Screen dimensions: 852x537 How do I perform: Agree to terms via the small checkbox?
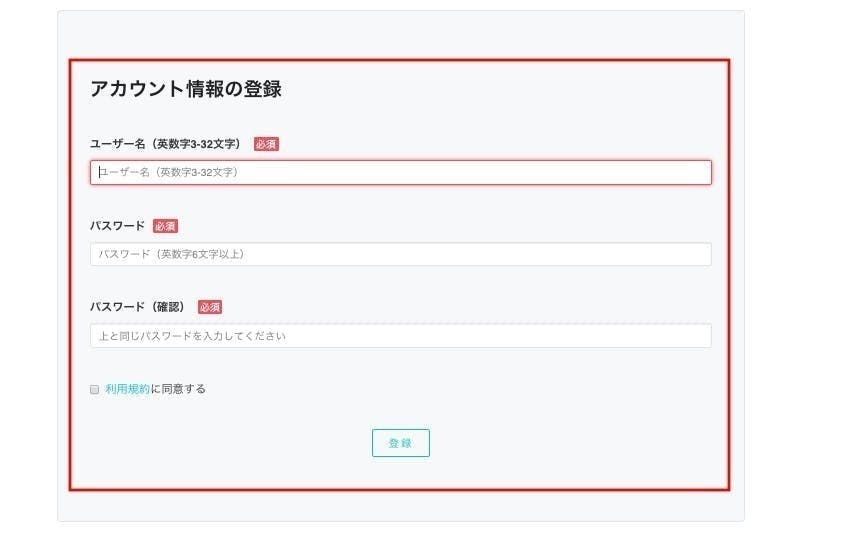[x=95, y=389]
